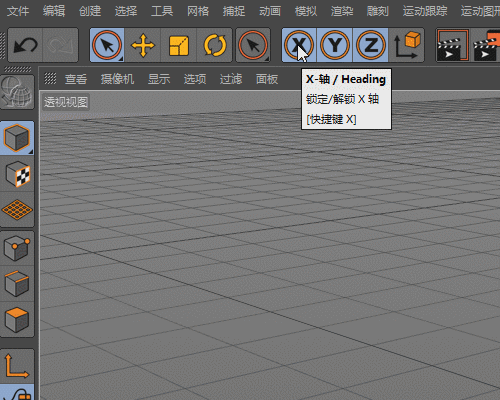
Task: Open the 雕刻 menu
Action: click(x=378, y=11)
